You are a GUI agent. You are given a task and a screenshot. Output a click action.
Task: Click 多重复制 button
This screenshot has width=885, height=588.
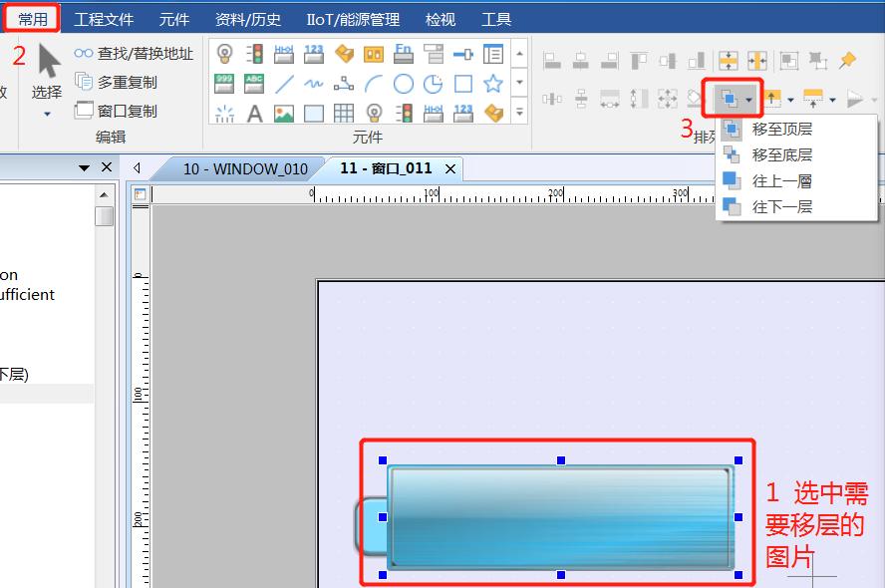tap(116, 83)
